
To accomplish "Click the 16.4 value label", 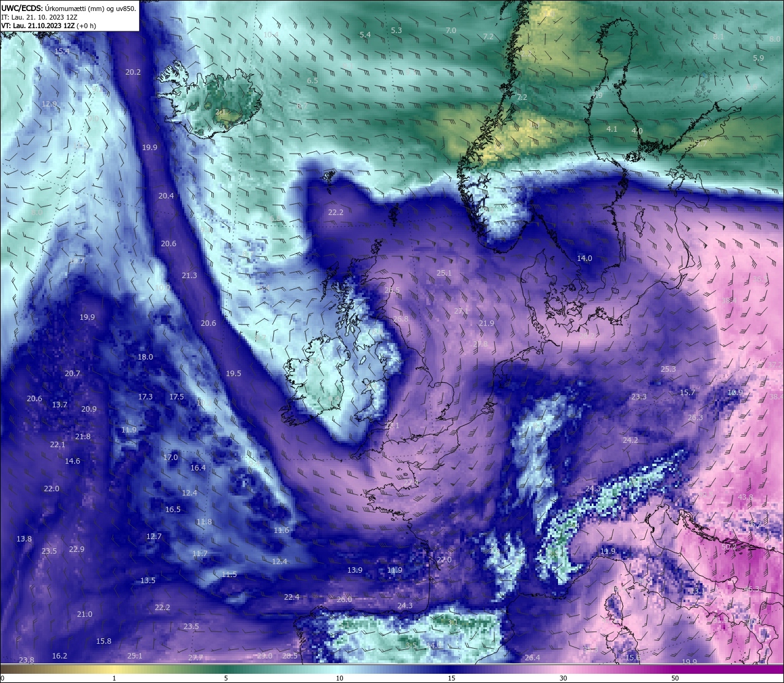I will tap(198, 468).
